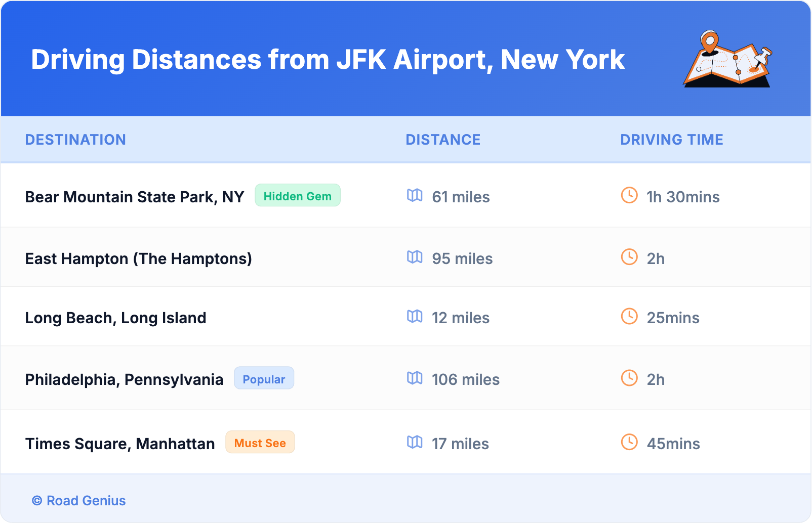The image size is (812, 523).
Task: Click map icon beside 17 miles
Action: pos(415,442)
